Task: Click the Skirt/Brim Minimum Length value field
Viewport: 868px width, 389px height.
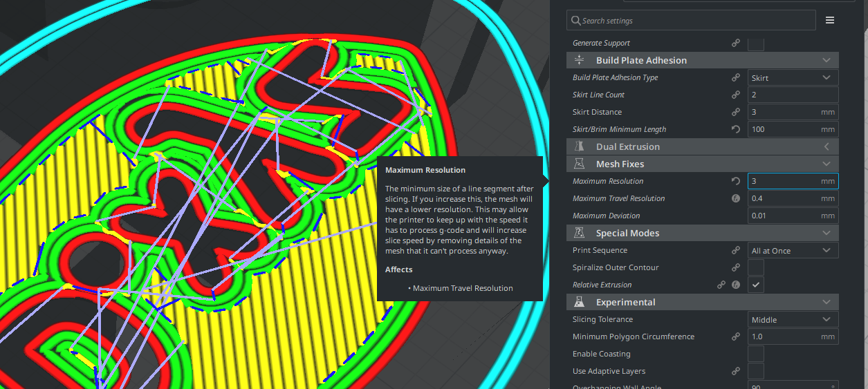Action: pos(793,129)
